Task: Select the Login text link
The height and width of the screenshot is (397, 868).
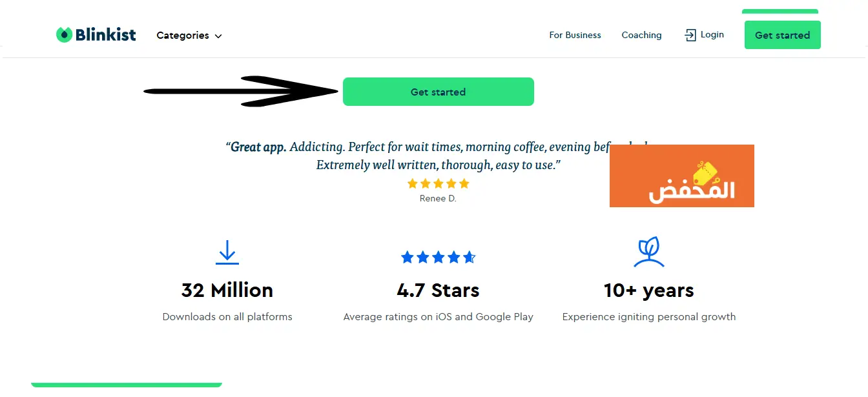Action: [x=712, y=34]
